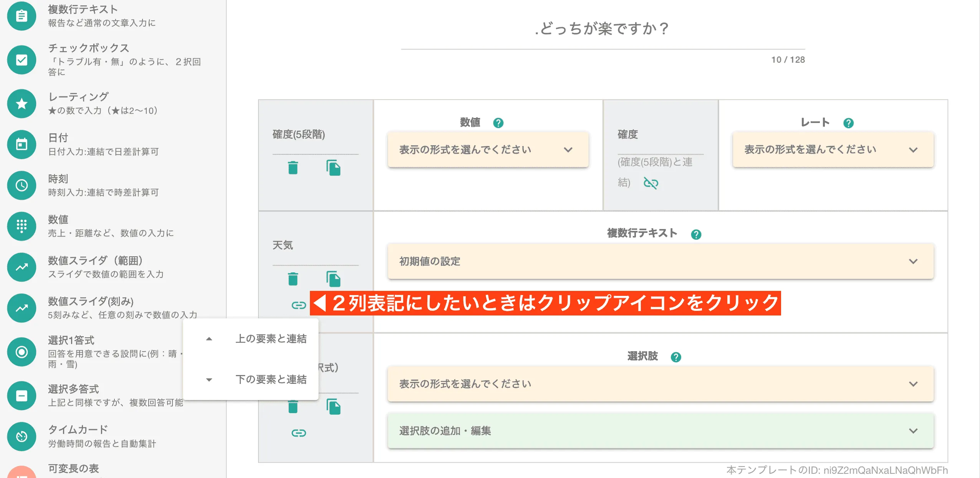Copy the 天気 element with the duplicate icon
Viewport: 980px width, 478px height.
coord(333,279)
